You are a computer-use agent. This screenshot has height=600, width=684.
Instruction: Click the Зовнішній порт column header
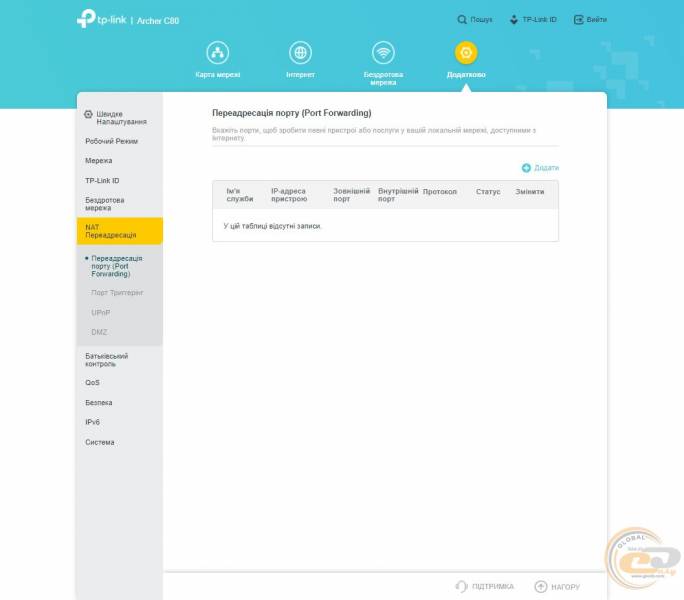click(351, 195)
